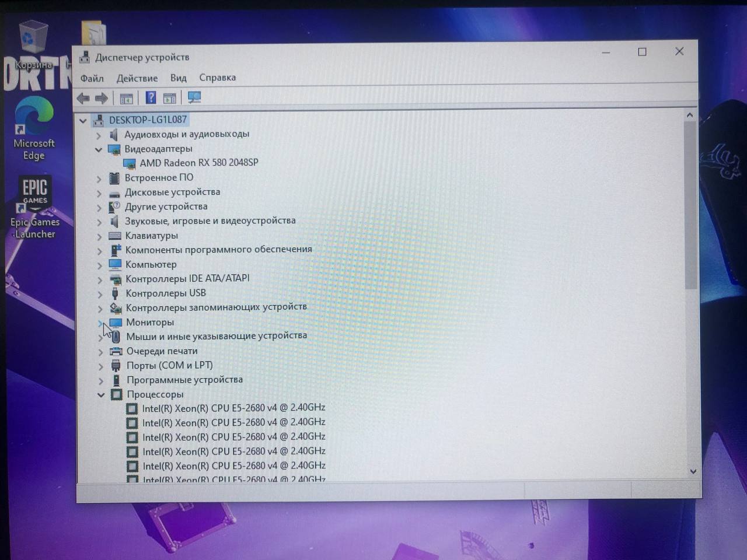Click the show/hide console tree toolbar icon
Viewport: 747px width, 560px height.
point(126,98)
